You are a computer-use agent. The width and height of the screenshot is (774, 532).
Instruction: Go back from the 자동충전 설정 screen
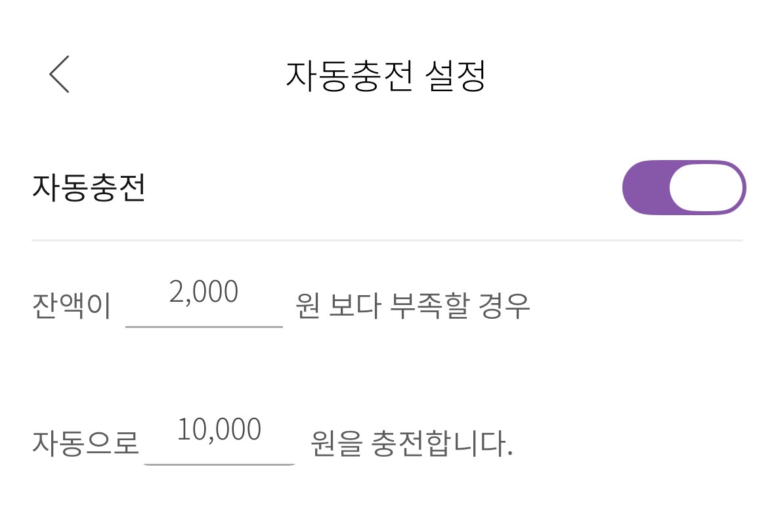tap(59, 75)
